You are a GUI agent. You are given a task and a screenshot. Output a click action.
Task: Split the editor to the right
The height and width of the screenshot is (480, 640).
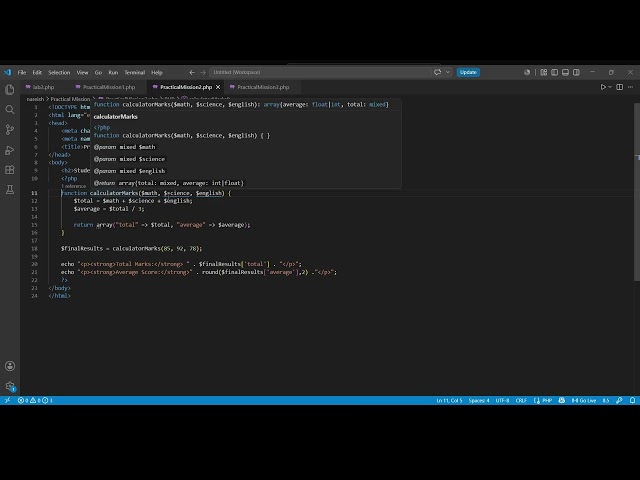(x=620, y=87)
